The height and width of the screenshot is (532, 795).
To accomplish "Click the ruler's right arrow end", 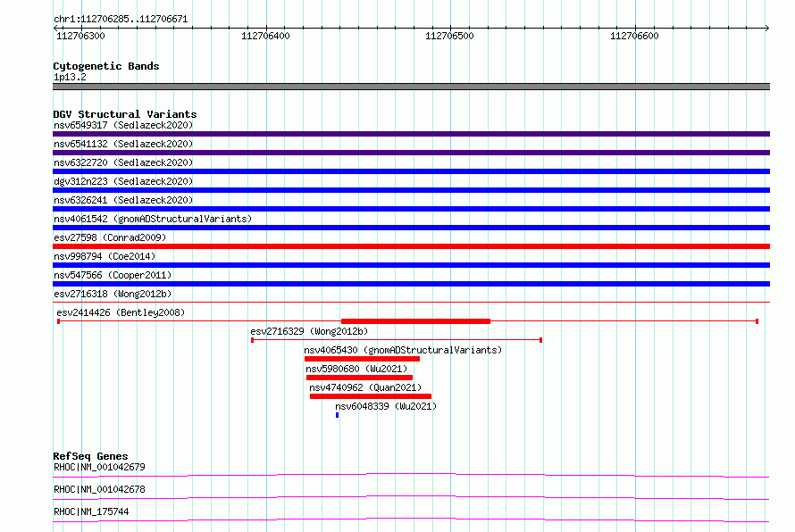I will tap(766, 28).
